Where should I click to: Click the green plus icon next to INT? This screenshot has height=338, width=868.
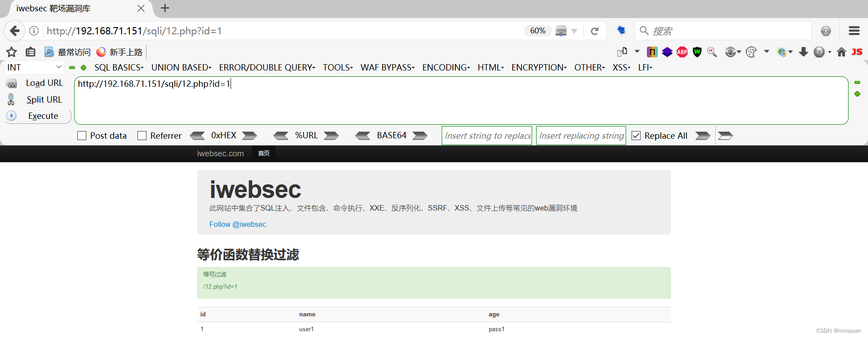tap(84, 67)
